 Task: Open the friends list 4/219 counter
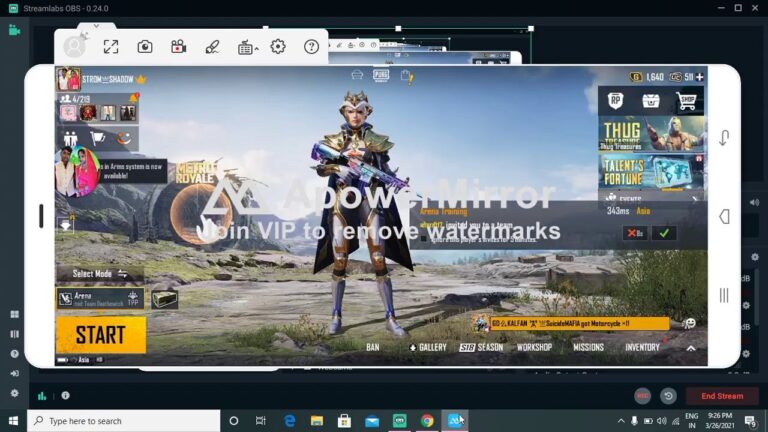tap(76, 99)
